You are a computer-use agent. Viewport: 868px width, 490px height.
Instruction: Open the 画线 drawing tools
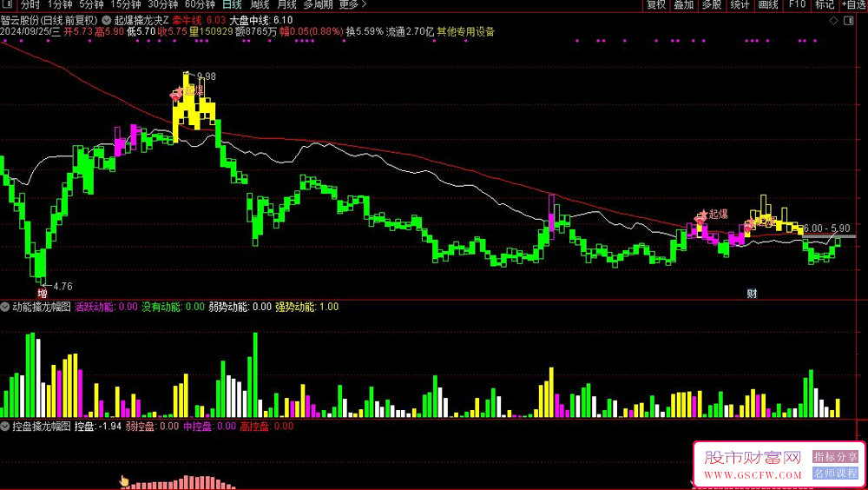coord(768,4)
